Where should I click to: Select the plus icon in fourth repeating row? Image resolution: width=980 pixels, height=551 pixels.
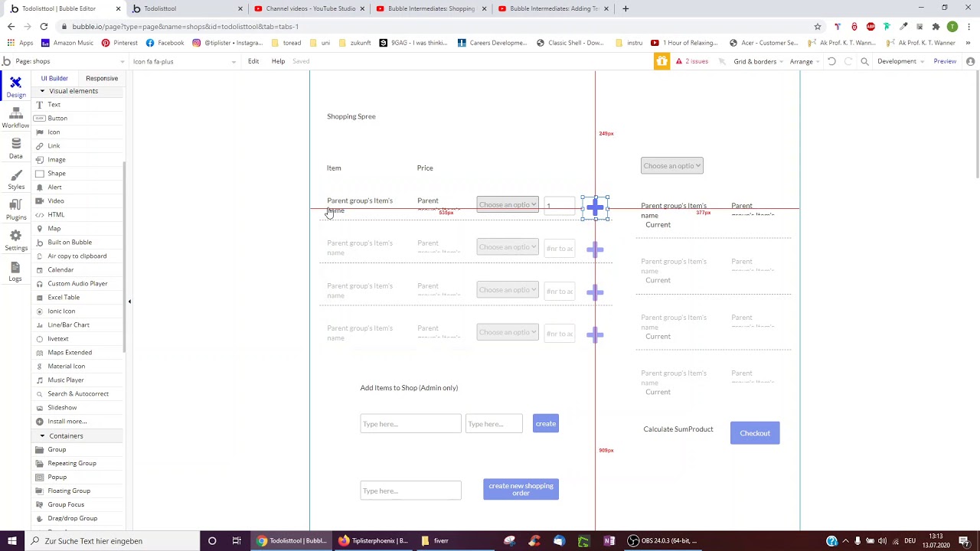[595, 334]
